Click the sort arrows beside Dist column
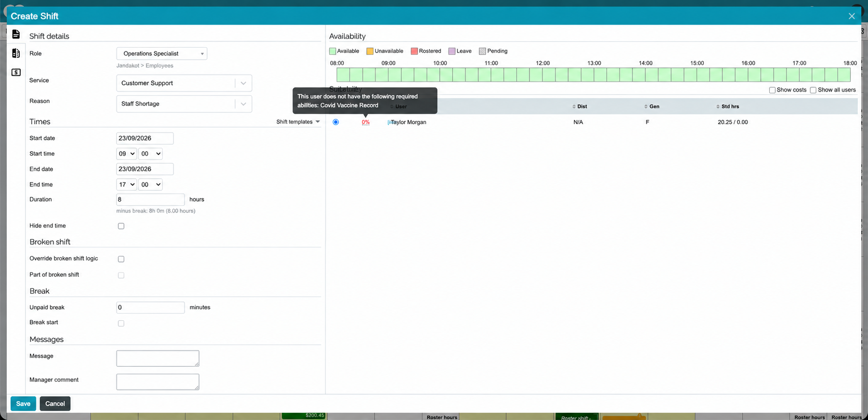868x420 pixels. (574, 106)
